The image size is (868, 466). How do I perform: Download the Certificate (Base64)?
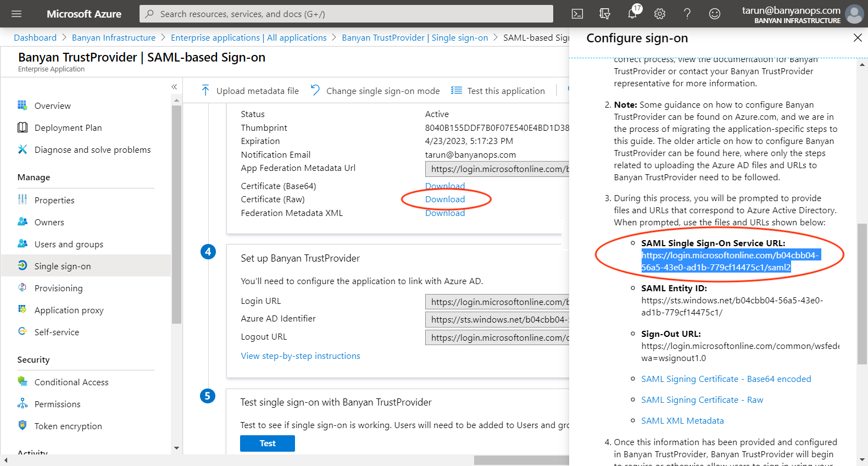445,186
